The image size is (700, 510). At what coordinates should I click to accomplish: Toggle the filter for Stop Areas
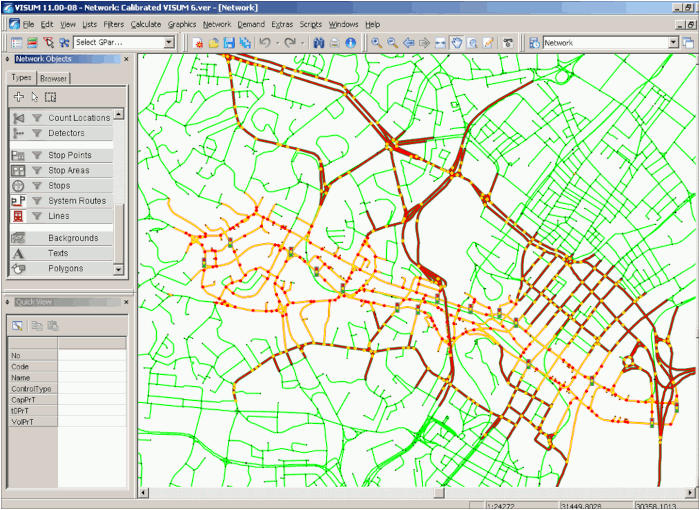37,171
